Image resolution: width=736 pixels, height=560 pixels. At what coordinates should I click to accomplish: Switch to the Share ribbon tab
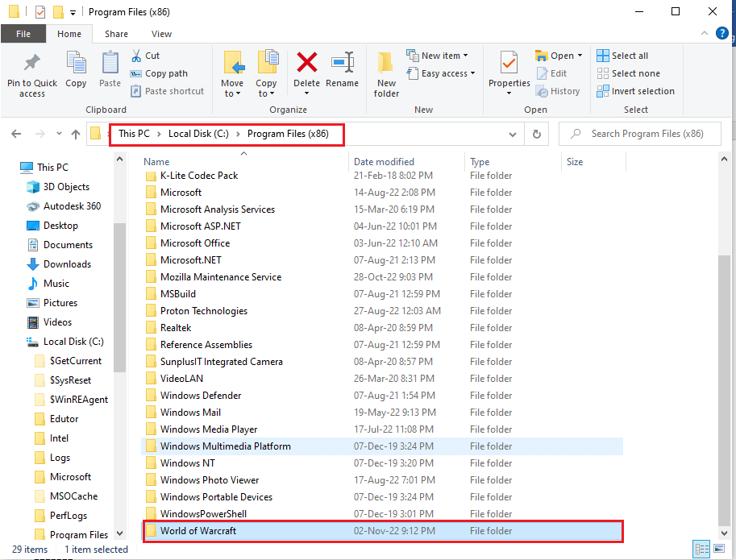tap(116, 34)
